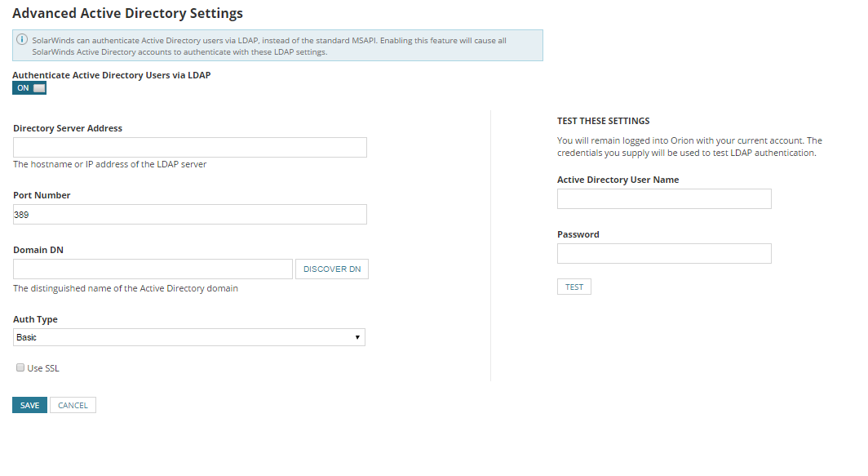868x476 pixels.
Task: Click the Directory Server Address label
Action: tap(68, 128)
